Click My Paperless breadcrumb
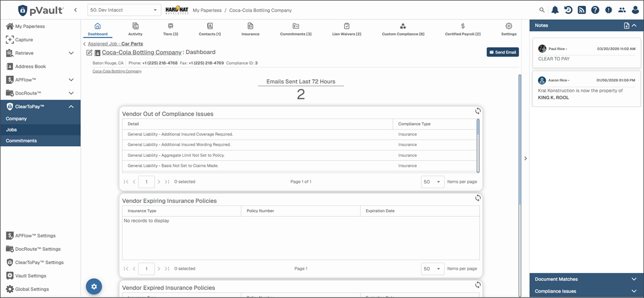 coord(206,10)
